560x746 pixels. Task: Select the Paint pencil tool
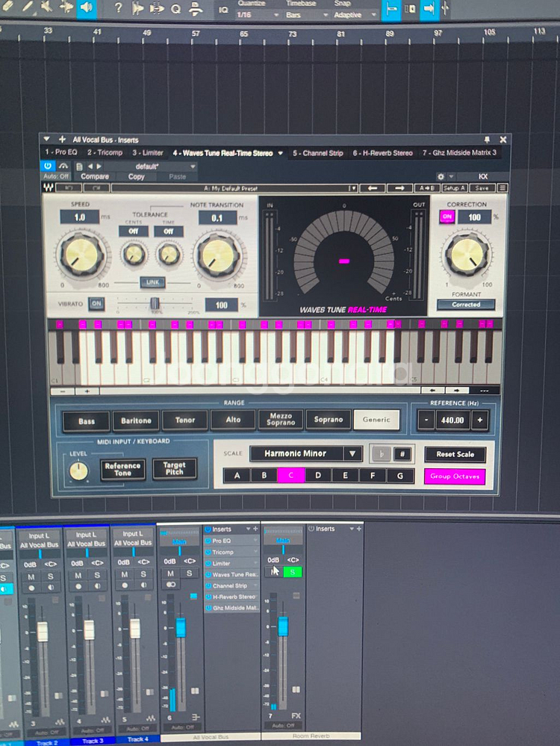tap(28, 7)
